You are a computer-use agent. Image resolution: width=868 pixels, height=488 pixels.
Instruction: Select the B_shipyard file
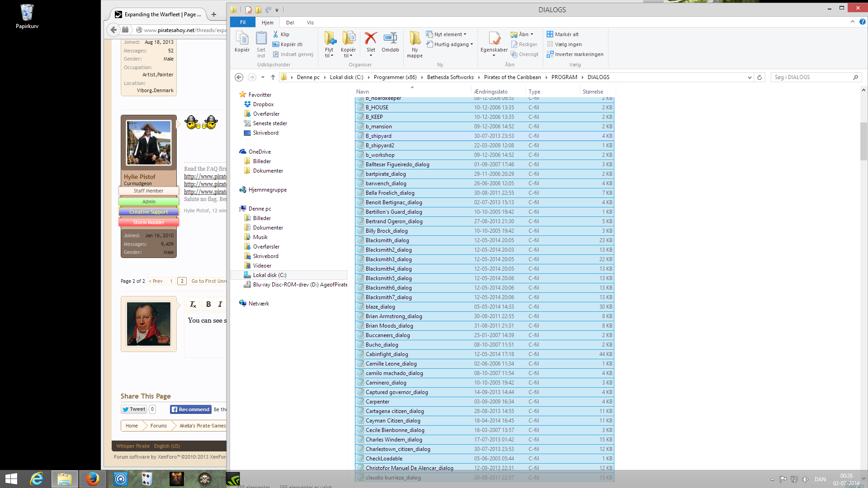click(485, 136)
